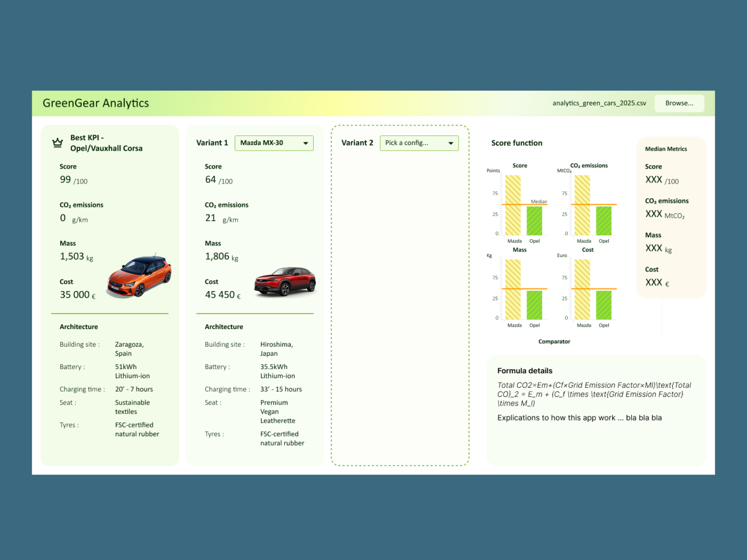Expand the Variant 2 Pick a config dropdown

(419, 143)
